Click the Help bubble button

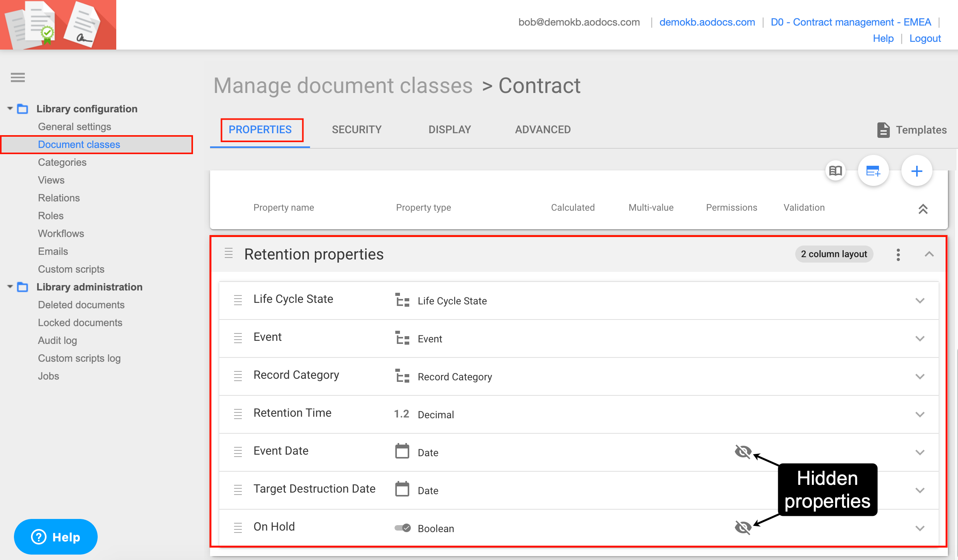click(55, 537)
